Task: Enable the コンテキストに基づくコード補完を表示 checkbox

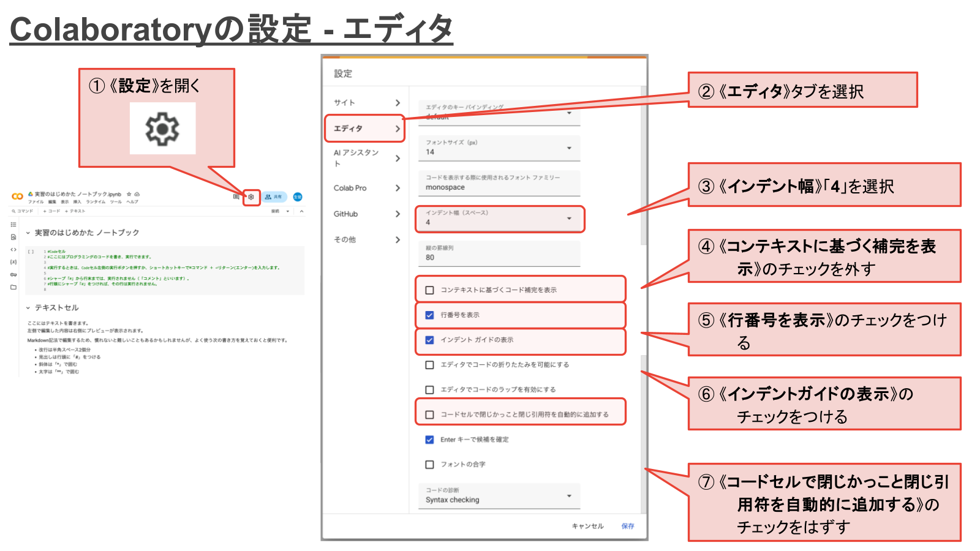Action: coord(429,290)
